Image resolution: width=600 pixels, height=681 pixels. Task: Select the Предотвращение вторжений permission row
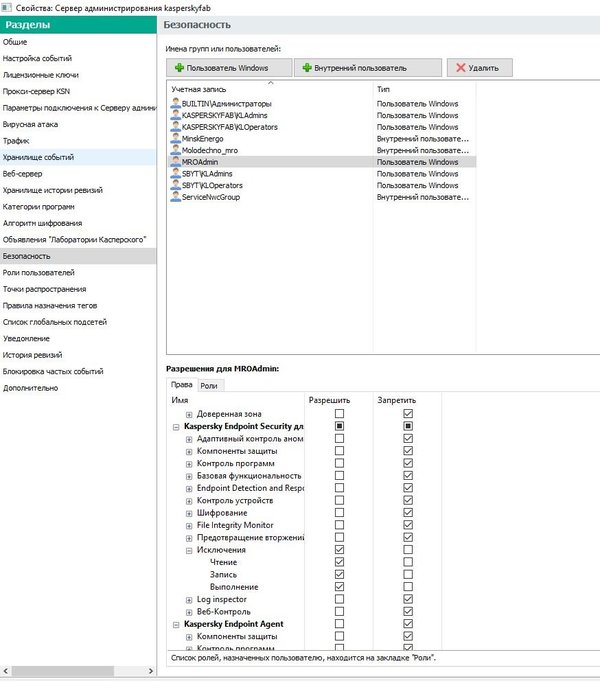[x=250, y=537]
